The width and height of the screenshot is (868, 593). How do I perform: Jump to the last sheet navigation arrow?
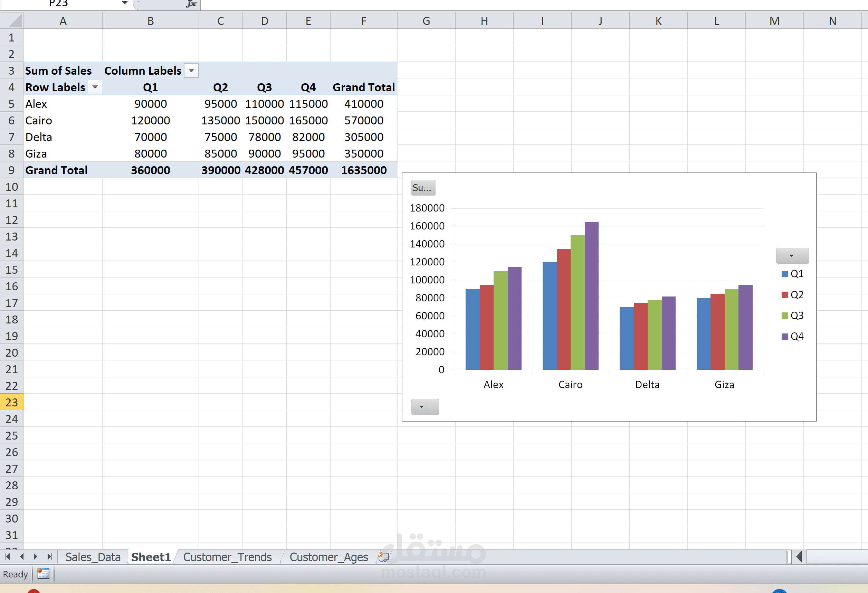click(49, 557)
